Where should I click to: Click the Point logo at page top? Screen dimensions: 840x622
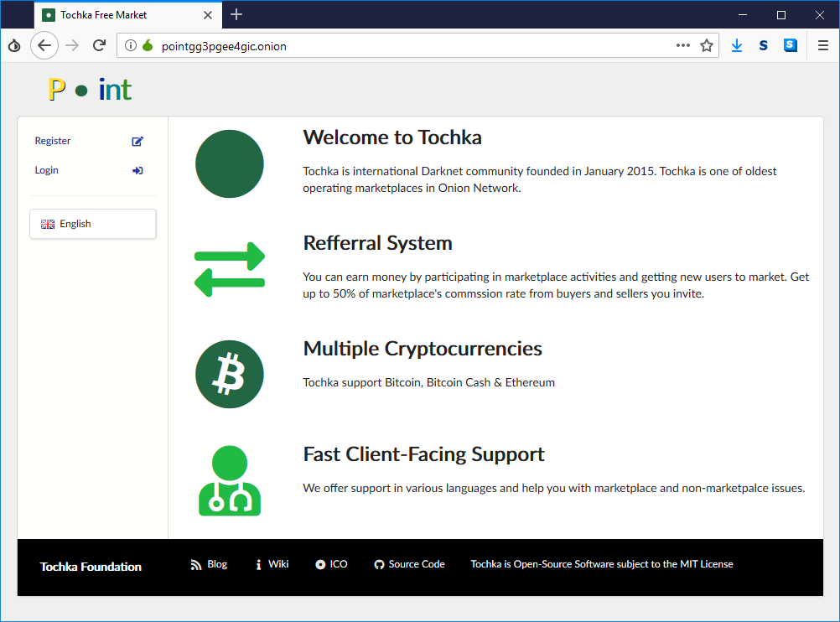click(x=90, y=90)
